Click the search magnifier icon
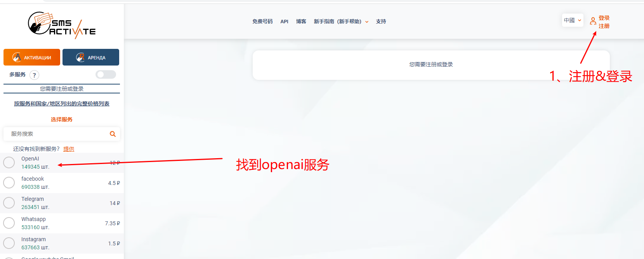644x259 pixels. pyautogui.click(x=113, y=134)
